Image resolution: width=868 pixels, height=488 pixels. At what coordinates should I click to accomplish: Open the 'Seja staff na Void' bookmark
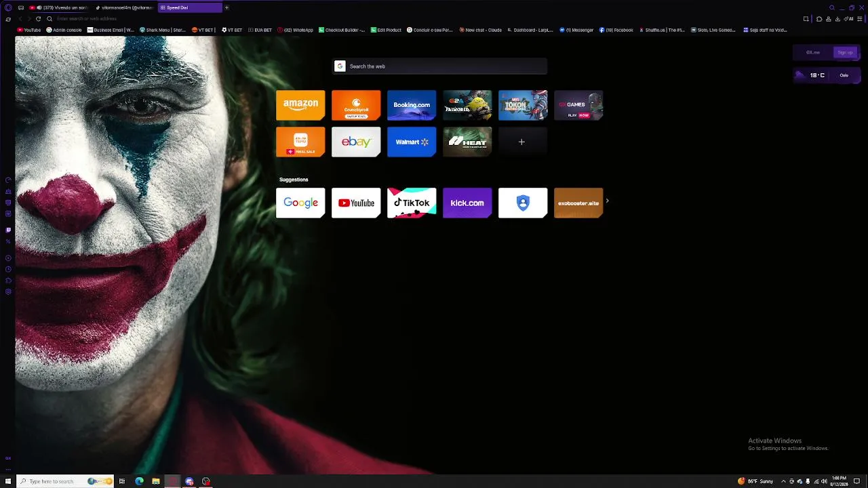click(x=765, y=30)
